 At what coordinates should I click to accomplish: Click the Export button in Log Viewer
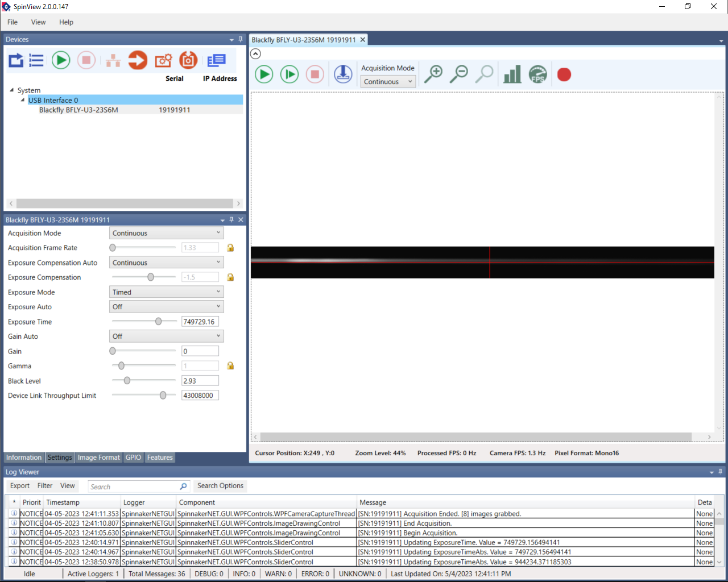[x=20, y=486]
